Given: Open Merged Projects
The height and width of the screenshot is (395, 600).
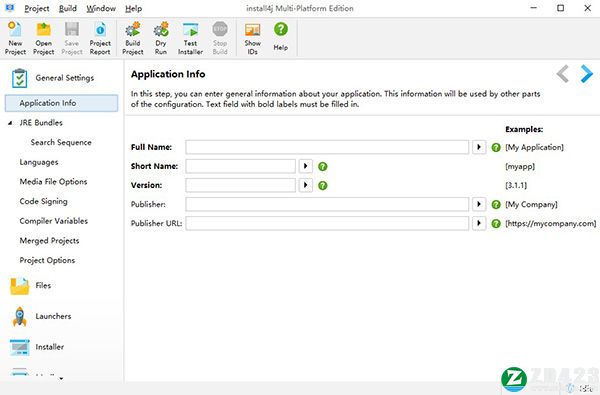Looking at the screenshot, I should point(49,241).
